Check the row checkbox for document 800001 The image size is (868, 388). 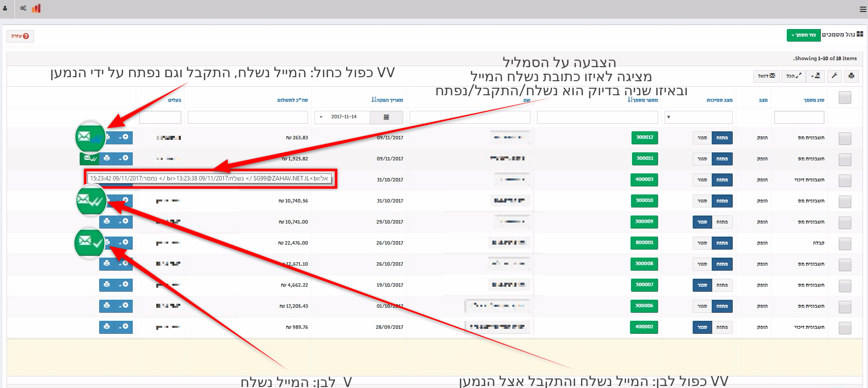tap(845, 244)
